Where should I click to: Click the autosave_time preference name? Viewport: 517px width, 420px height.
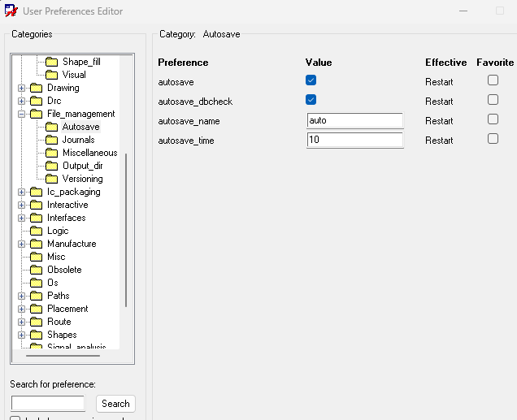click(186, 141)
